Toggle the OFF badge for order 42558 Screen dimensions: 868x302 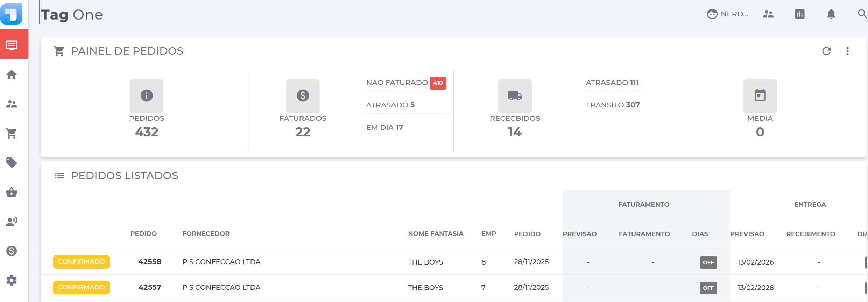(708, 262)
